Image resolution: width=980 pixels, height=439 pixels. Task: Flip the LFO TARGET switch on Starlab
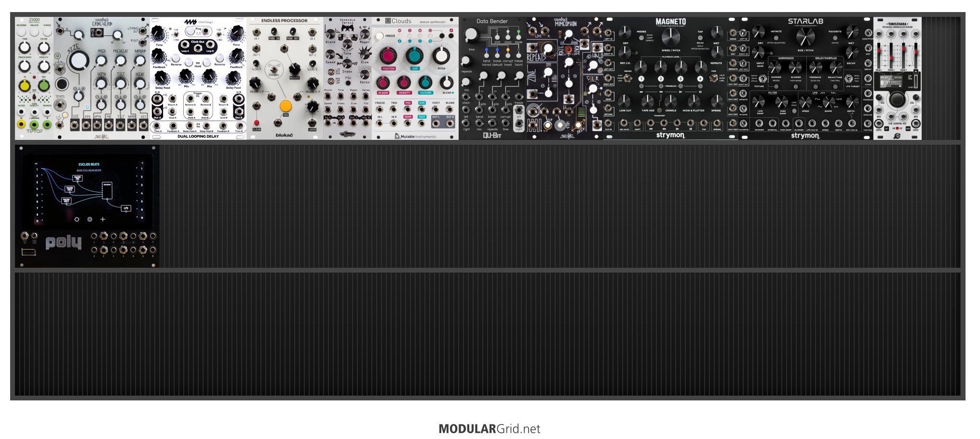(x=848, y=79)
